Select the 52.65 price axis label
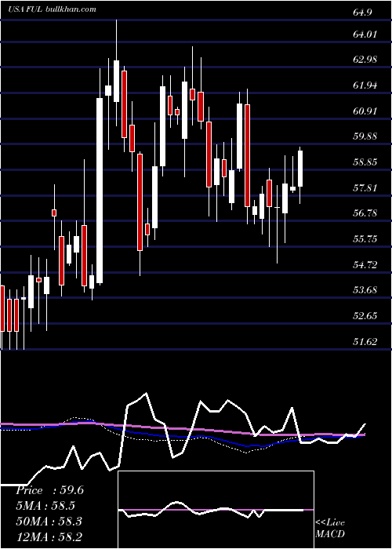392x549 pixels. tap(365, 316)
